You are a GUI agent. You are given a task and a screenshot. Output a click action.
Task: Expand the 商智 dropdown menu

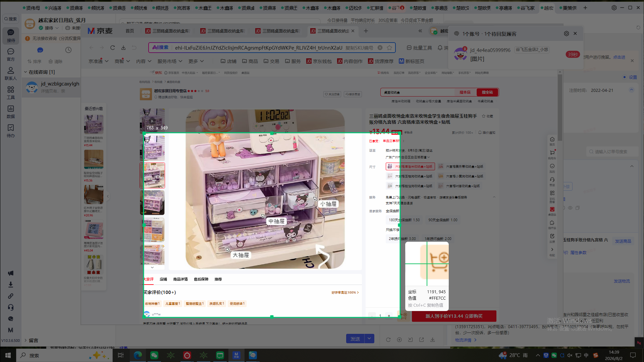pyautogui.click(x=122, y=61)
